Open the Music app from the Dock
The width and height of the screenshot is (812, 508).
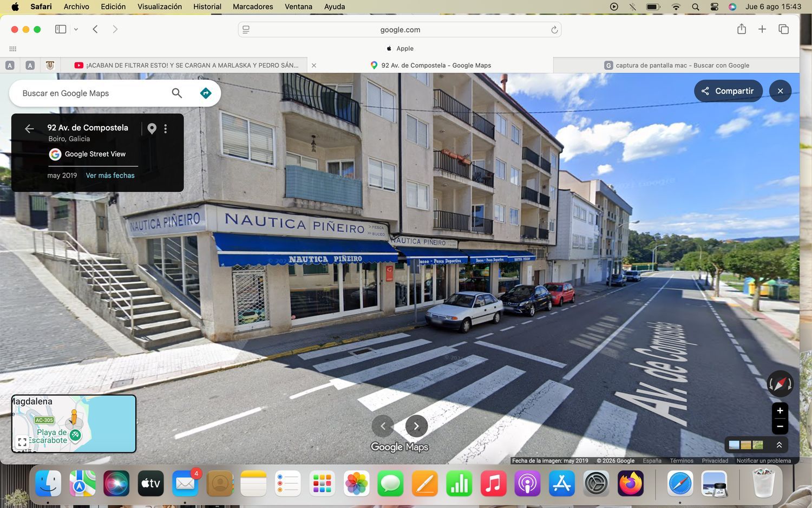click(493, 483)
